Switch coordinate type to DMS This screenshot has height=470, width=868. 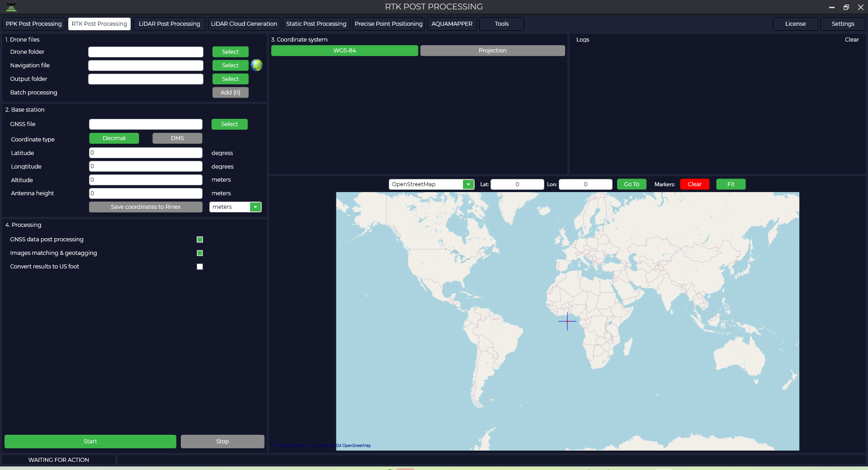click(x=177, y=138)
